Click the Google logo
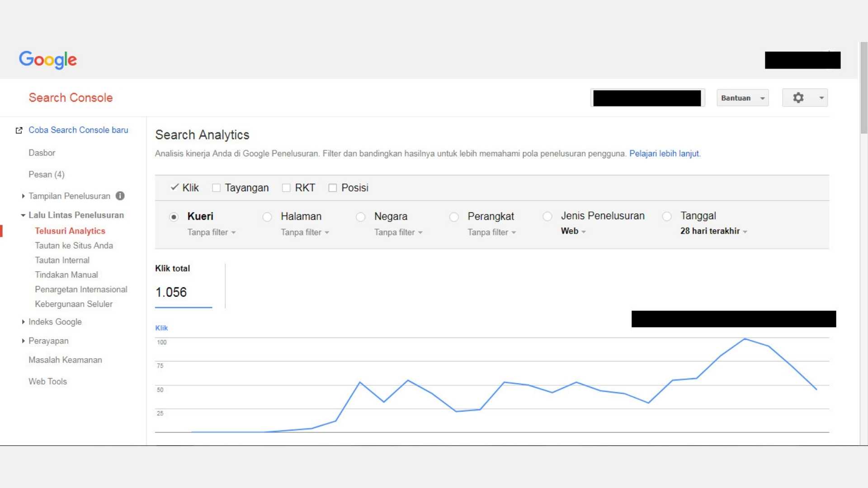This screenshot has height=488, width=868. tap(47, 60)
